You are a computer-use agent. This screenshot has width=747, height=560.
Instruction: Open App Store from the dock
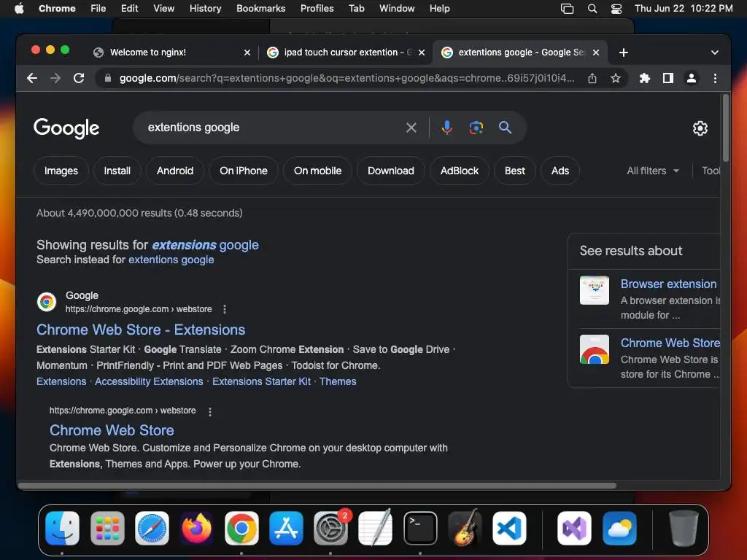[286, 528]
